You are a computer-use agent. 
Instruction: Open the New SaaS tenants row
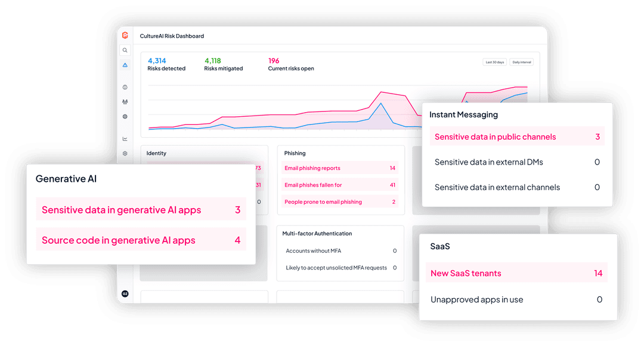point(516,273)
